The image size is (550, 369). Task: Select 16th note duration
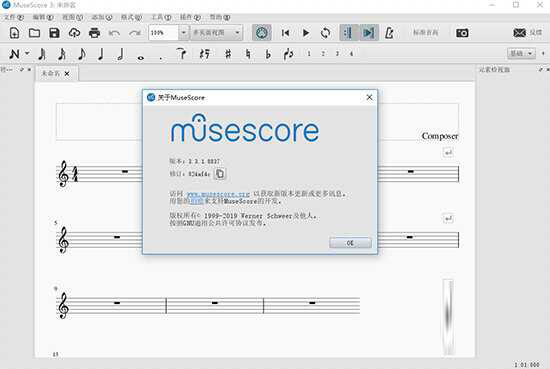coord(62,54)
